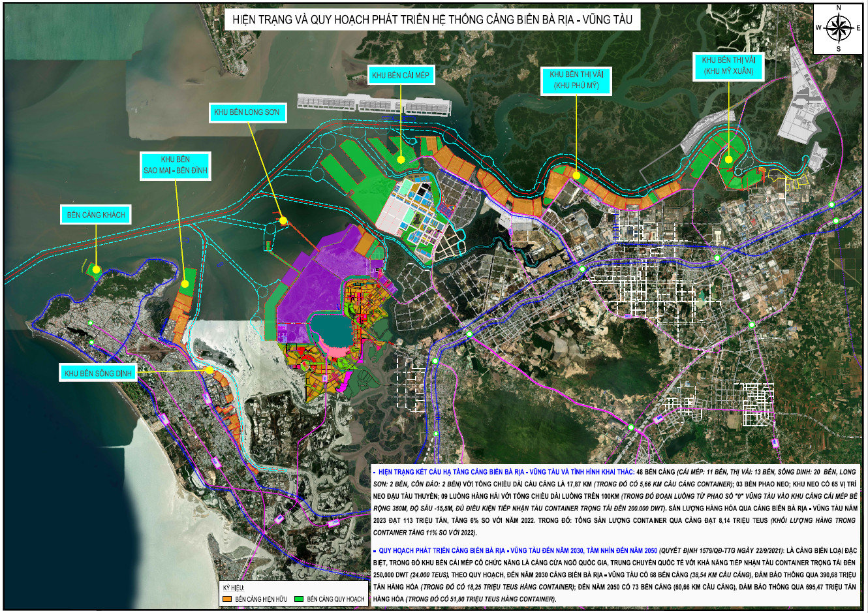Image resolution: width=868 pixels, height=613 pixels.
Task: Click the compass rose icon
Action: pyautogui.click(x=839, y=27)
